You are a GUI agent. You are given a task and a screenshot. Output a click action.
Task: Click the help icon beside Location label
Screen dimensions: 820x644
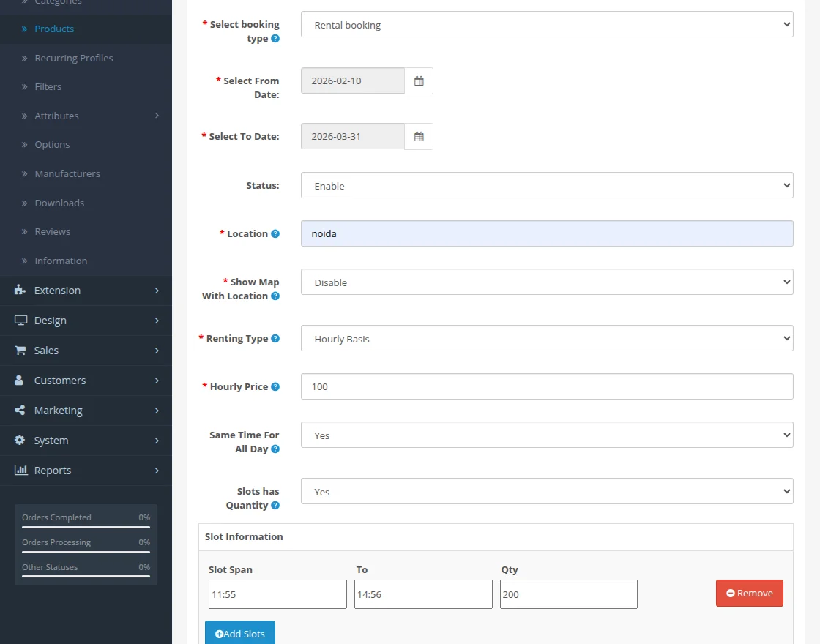pos(275,234)
